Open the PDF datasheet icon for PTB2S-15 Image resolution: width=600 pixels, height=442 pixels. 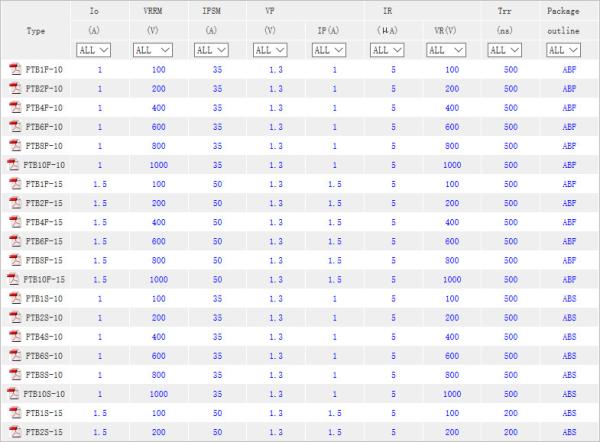pos(15,432)
